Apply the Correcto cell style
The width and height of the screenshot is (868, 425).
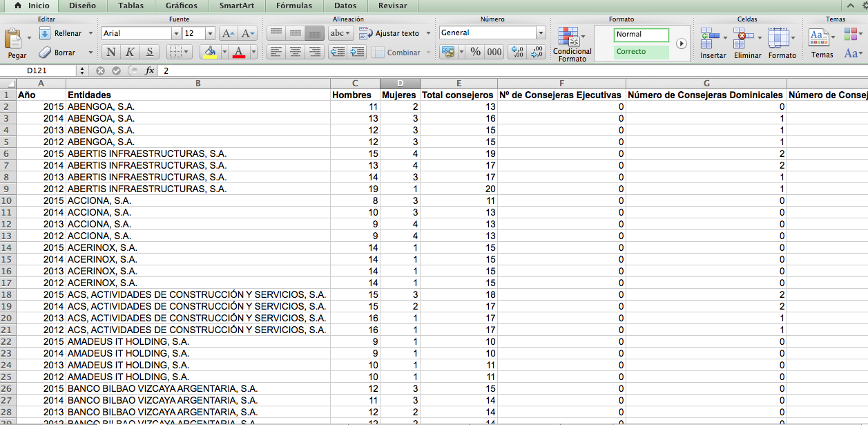642,52
